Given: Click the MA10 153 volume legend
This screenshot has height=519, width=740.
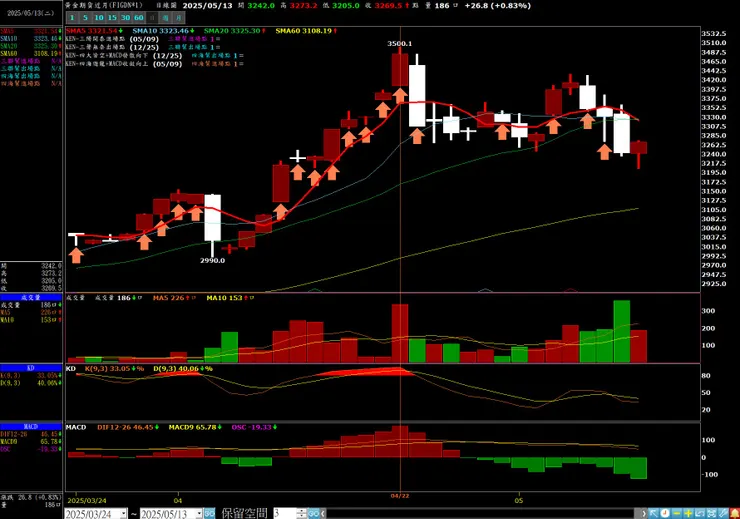Looking at the screenshot, I should click(x=230, y=298).
